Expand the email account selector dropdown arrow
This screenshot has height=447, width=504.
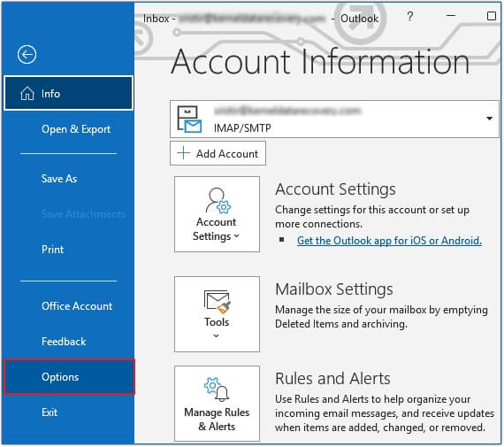(x=489, y=119)
